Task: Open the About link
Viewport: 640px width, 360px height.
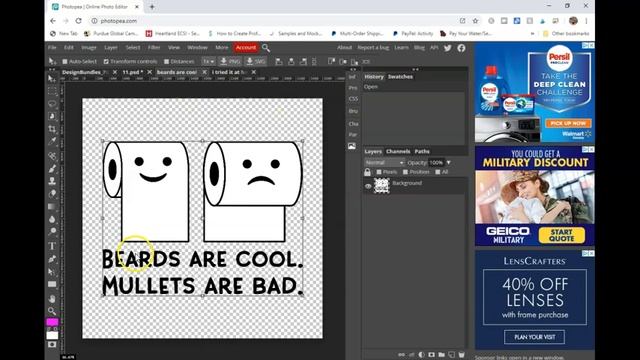Action: (x=344, y=48)
